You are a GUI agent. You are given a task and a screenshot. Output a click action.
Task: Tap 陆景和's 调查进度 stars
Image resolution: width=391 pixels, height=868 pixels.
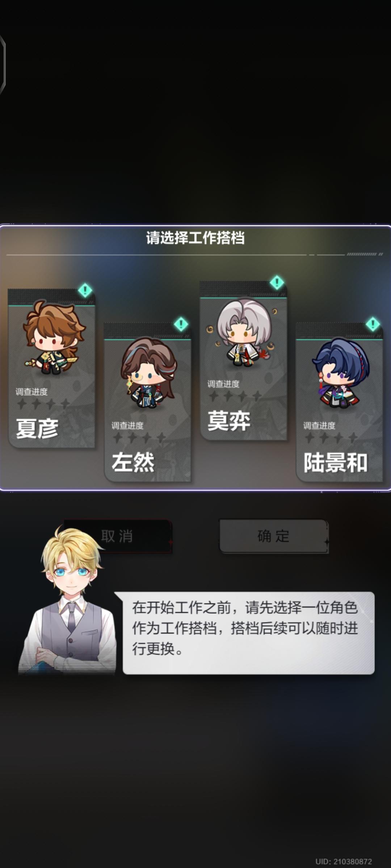point(331,438)
